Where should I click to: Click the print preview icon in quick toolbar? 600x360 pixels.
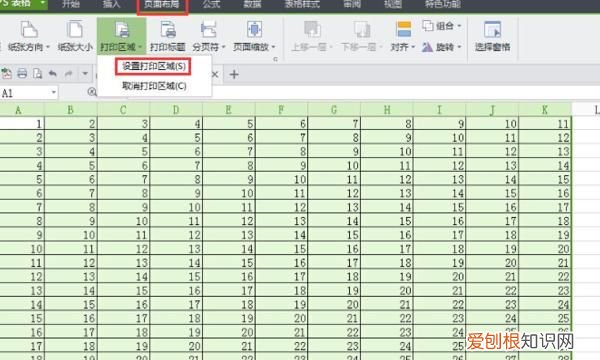point(38,73)
